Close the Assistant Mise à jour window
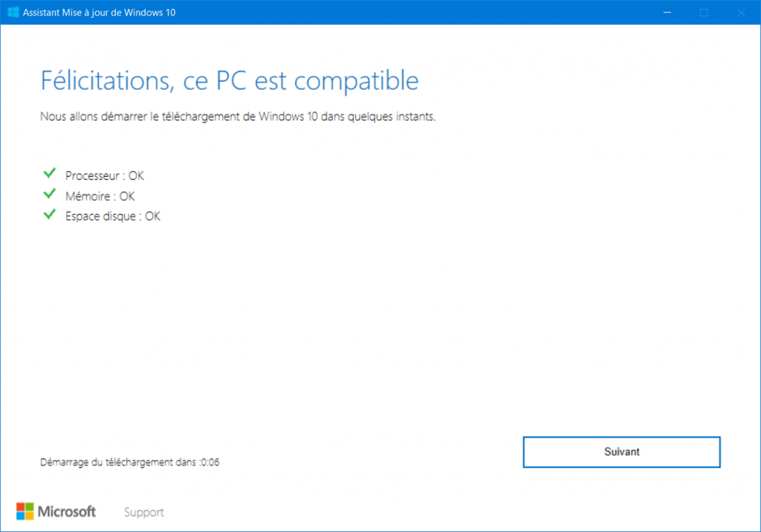 pos(741,12)
